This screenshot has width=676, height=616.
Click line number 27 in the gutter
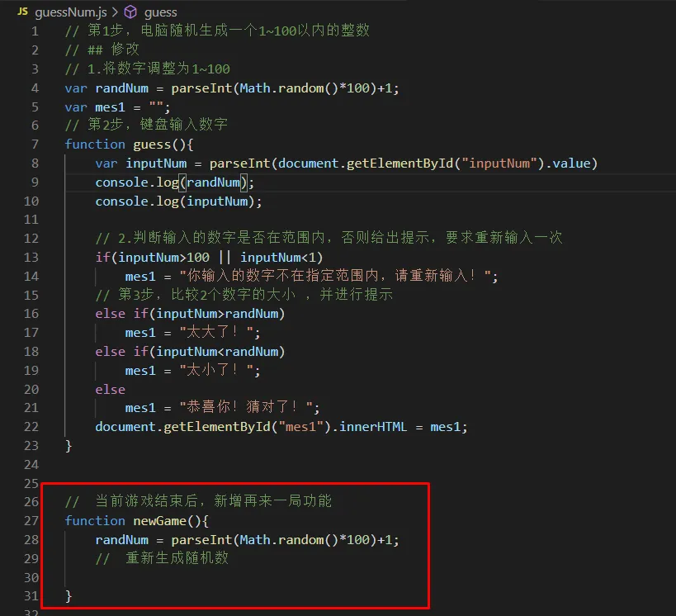point(31,520)
